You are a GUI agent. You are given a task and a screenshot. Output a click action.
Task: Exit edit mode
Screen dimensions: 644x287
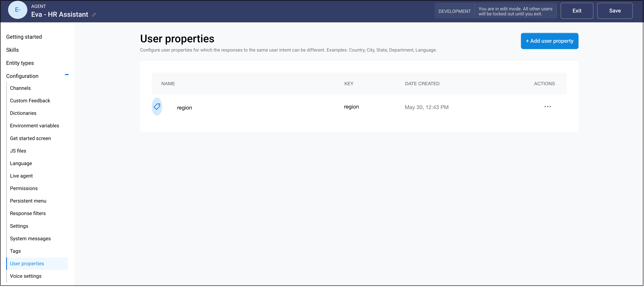click(577, 11)
